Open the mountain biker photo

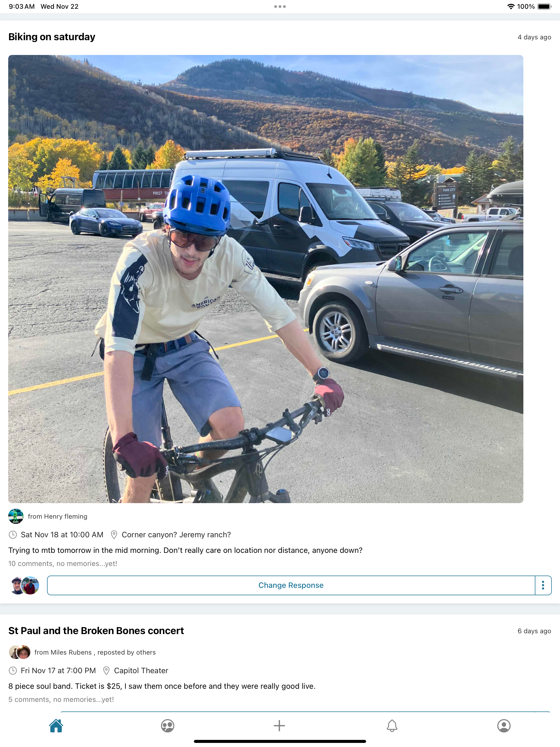point(266,279)
